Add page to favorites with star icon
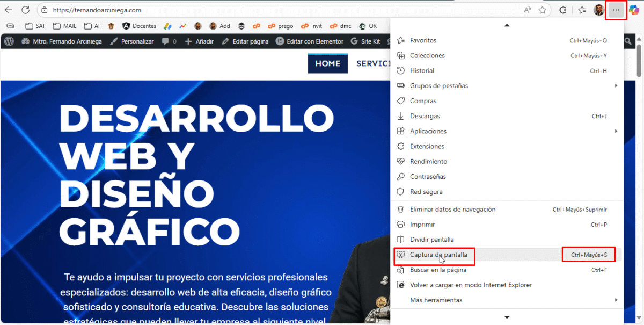The height and width of the screenshot is (325, 644). [543, 10]
